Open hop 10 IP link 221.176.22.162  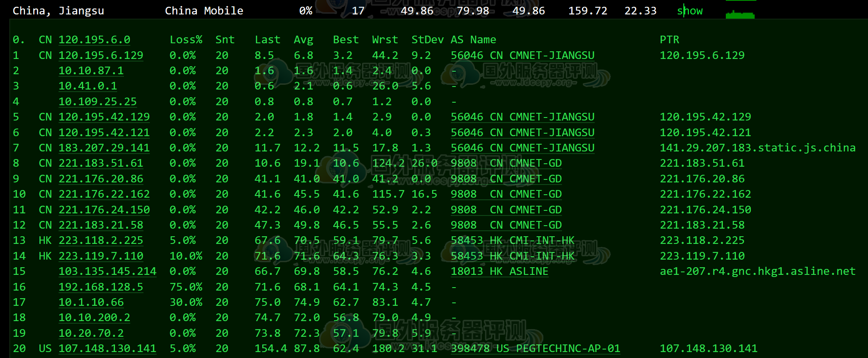point(104,194)
